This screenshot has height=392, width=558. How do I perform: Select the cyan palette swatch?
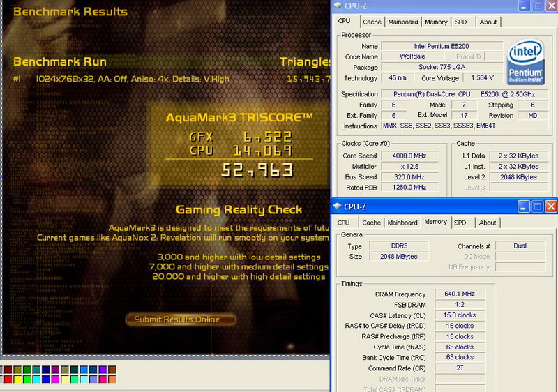tap(37, 379)
